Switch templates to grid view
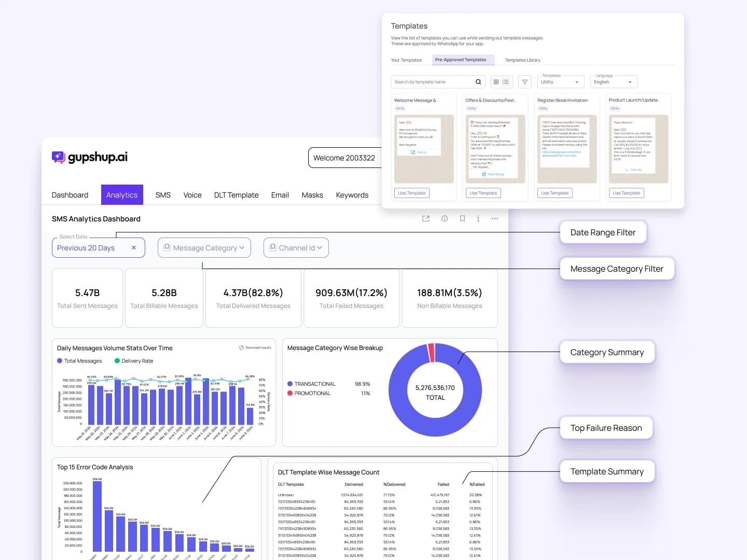The image size is (747, 560). pos(496,82)
